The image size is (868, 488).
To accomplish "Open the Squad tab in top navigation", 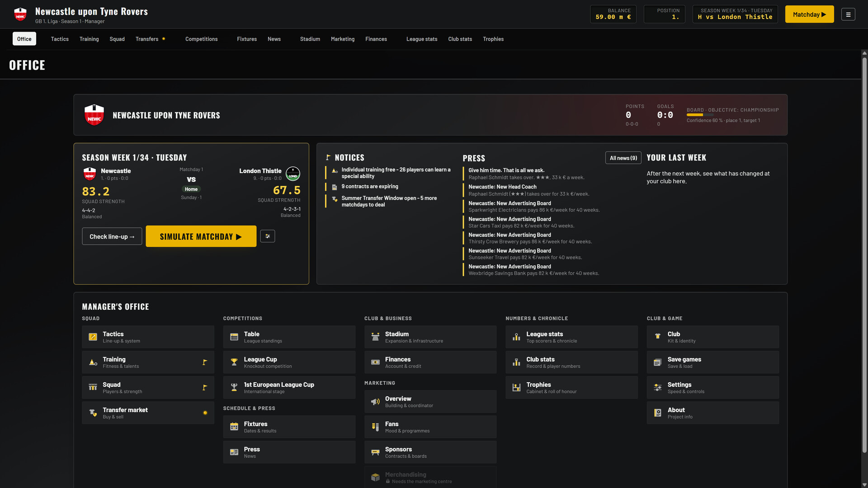I will click(x=117, y=39).
